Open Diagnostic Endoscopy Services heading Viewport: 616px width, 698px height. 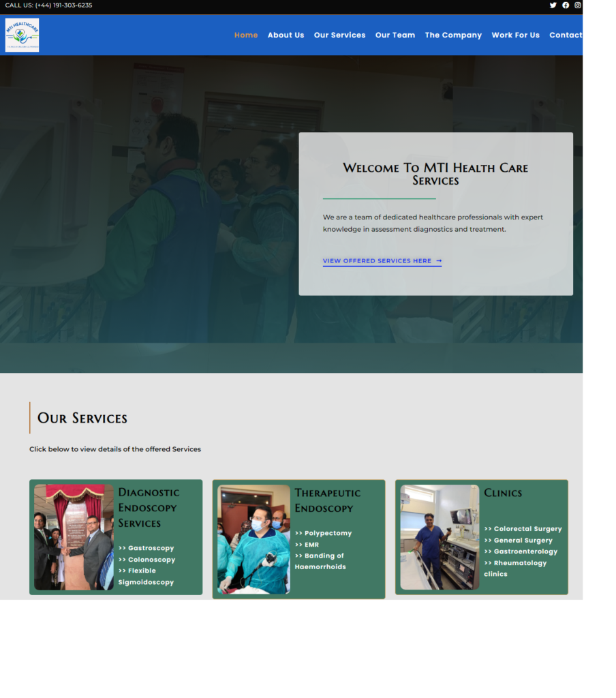tap(149, 508)
